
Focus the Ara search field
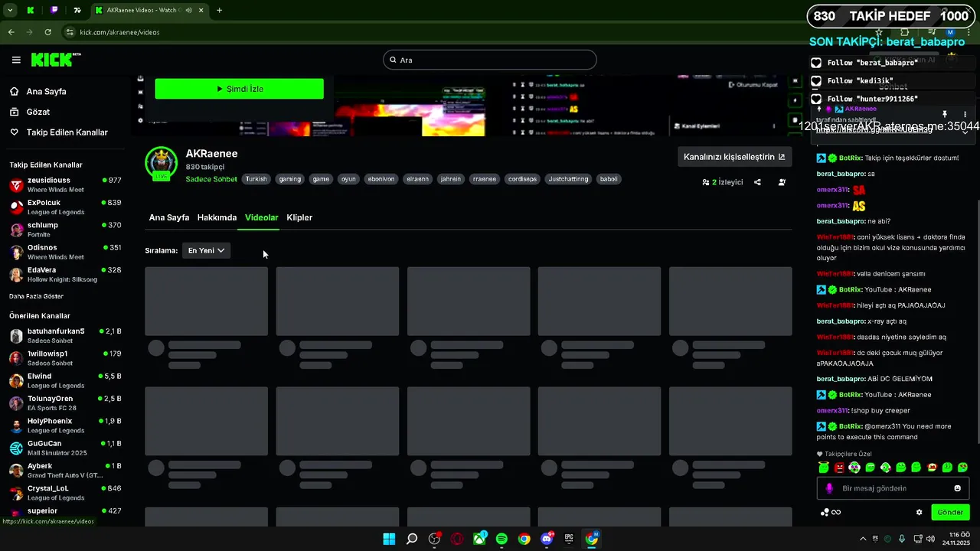pyautogui.click(x=490, y=60)
